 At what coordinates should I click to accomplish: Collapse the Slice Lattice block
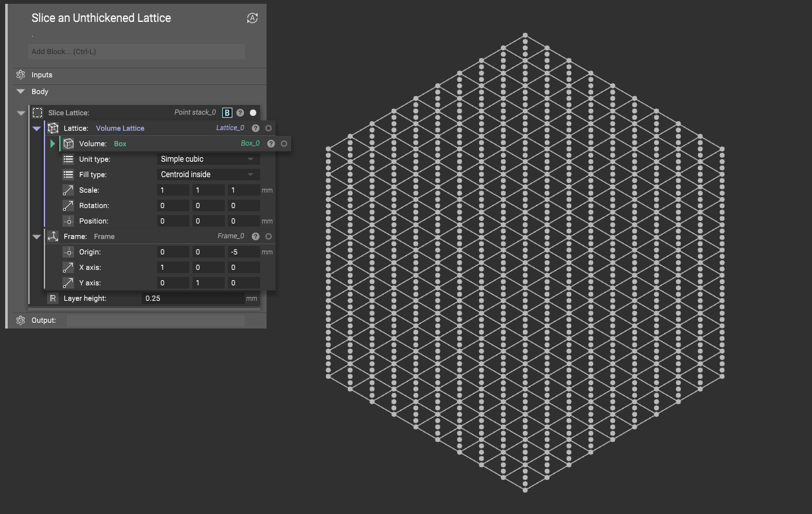point(21,113)
